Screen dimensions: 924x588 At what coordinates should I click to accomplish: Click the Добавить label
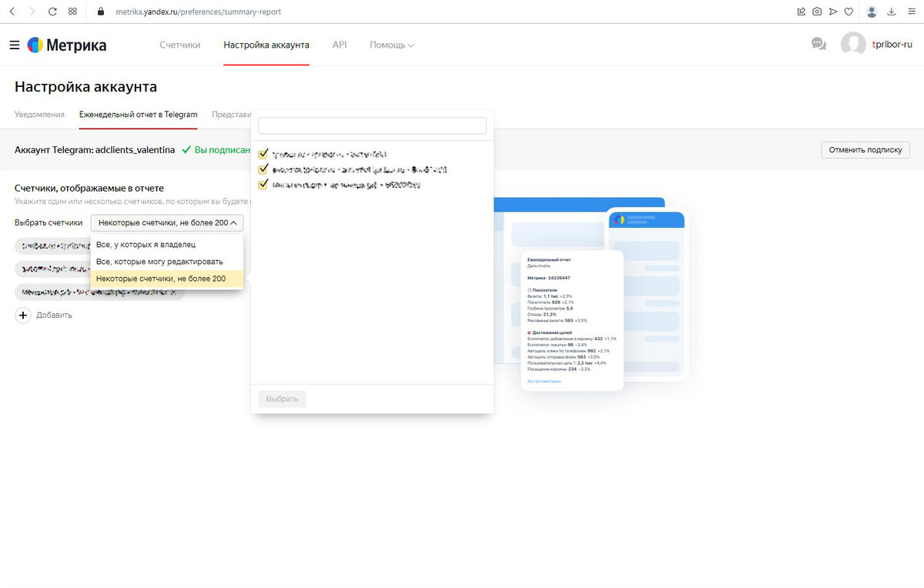pos(54,315)
